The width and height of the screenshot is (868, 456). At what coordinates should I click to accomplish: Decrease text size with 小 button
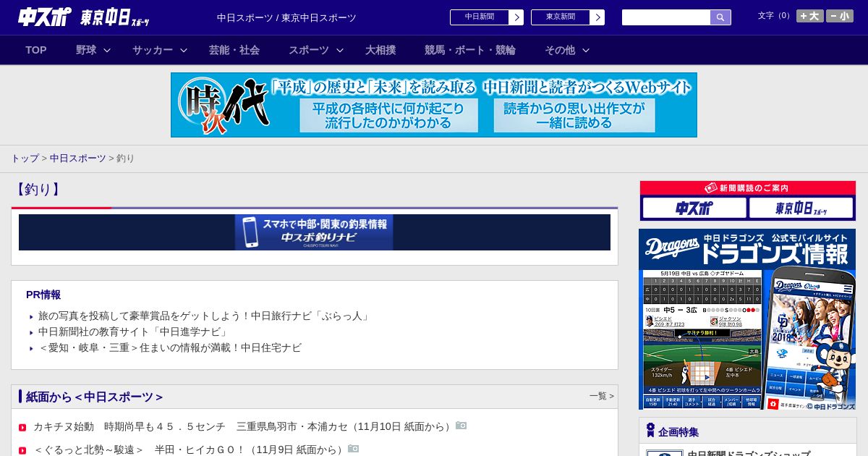pos(840,16)
